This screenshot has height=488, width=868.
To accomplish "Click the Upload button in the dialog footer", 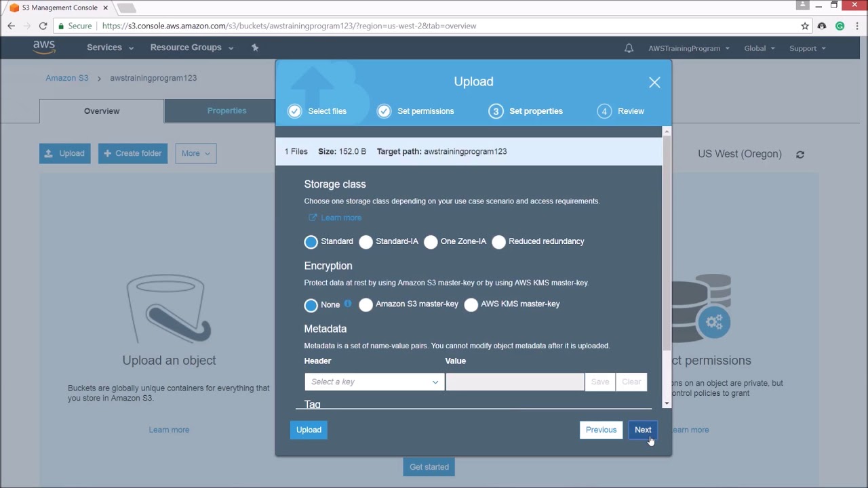I will coord(309,430).
